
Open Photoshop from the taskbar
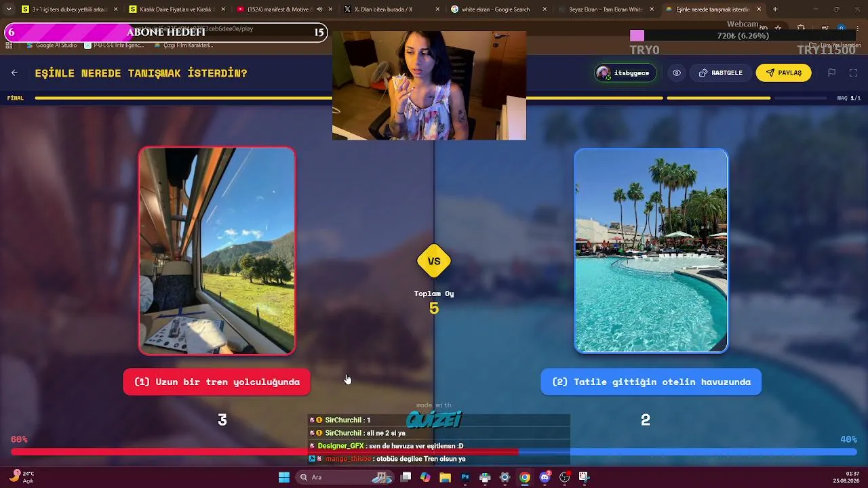(x=465, y=477)
